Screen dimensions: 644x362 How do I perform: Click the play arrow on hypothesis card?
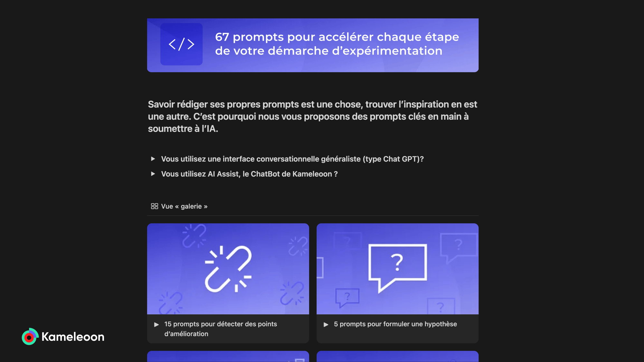coord(327,324)
